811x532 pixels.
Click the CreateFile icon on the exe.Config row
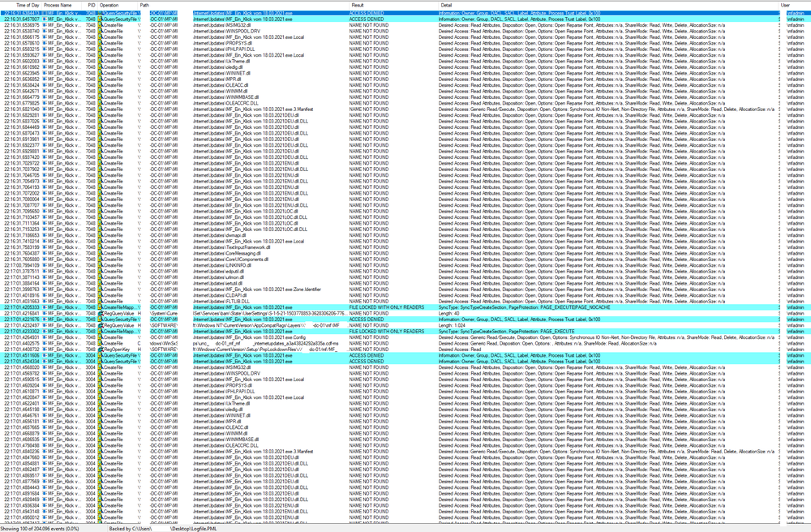(x=101, y=337)
